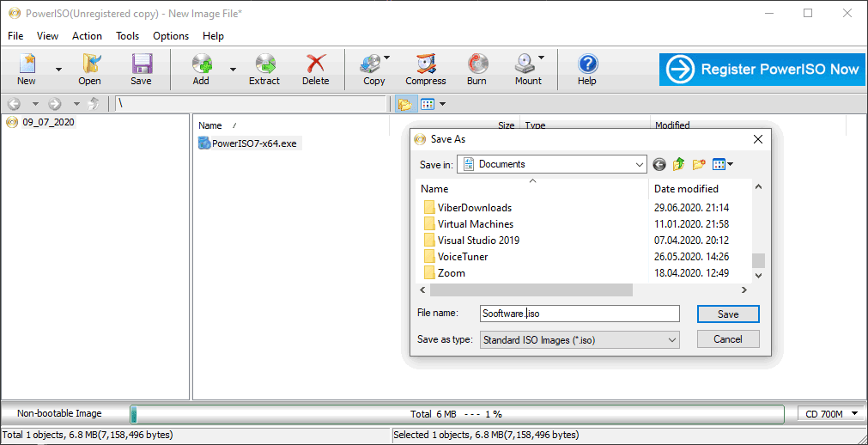Open the View menu
The image size is (868, 445).
[x=47, y=36]
